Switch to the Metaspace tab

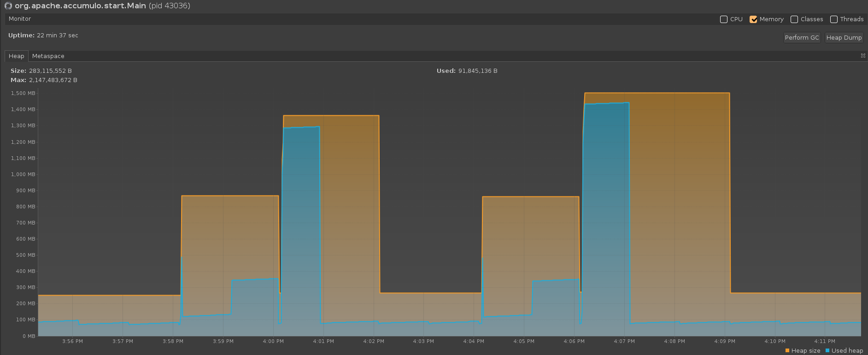click(48, 56)
